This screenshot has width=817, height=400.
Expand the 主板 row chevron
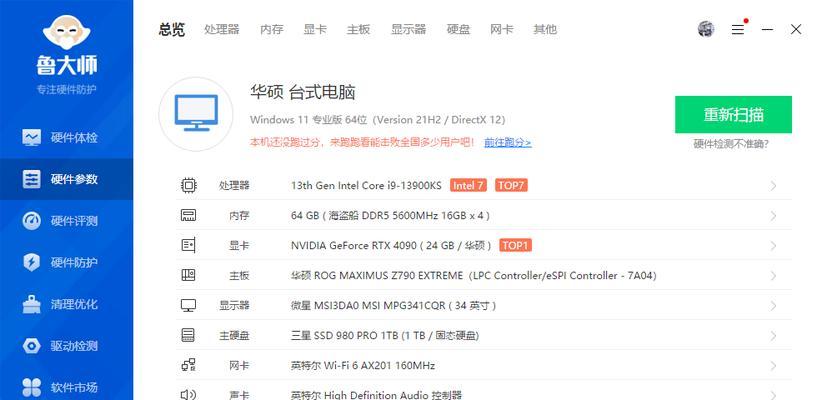[773, 276]
